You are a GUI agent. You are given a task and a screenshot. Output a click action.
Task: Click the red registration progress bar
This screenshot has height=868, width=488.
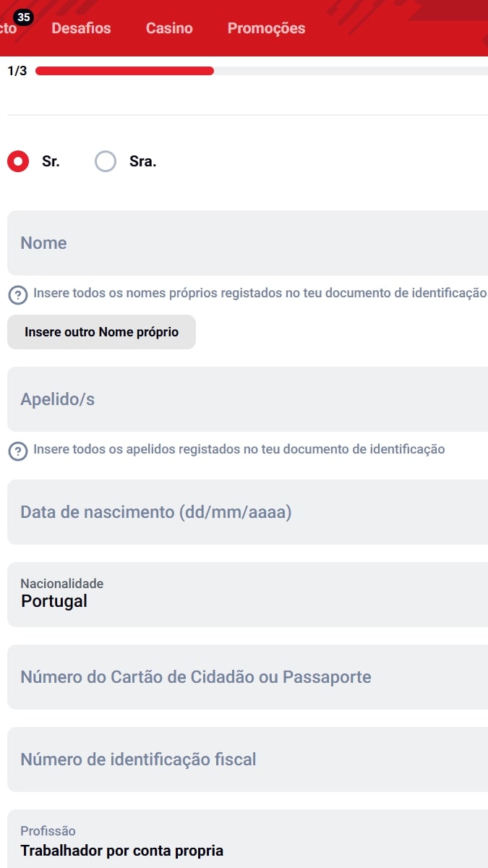tap(124, 71)
